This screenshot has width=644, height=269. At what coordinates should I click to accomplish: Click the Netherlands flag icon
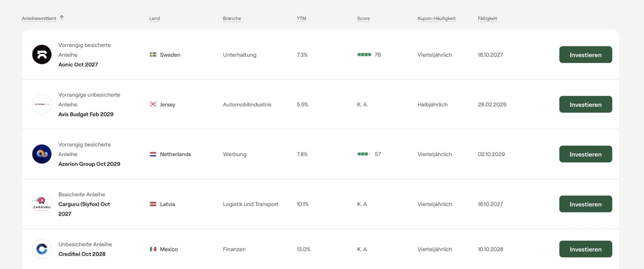point(153,154)
